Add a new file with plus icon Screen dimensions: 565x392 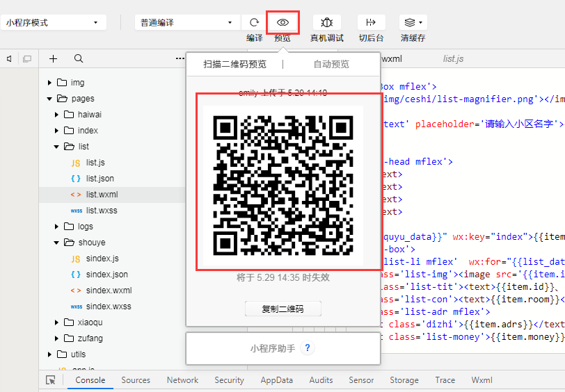pos(54,58)
